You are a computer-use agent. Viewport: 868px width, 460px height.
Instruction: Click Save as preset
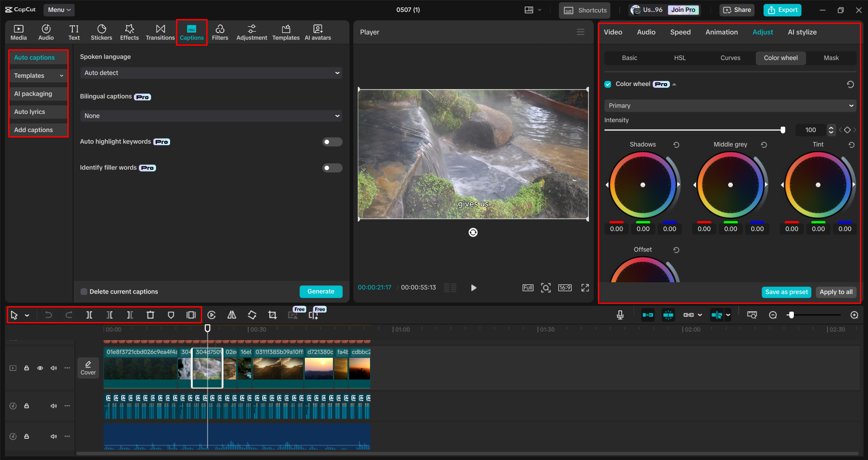[786, 292]
